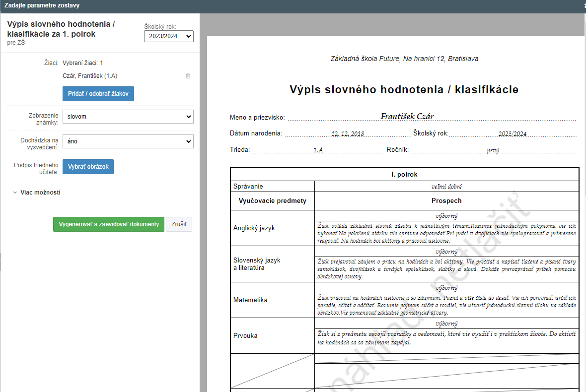This screenshot has width=586, height=392.
Task: Click the Prospech column header
Action: 446,201
